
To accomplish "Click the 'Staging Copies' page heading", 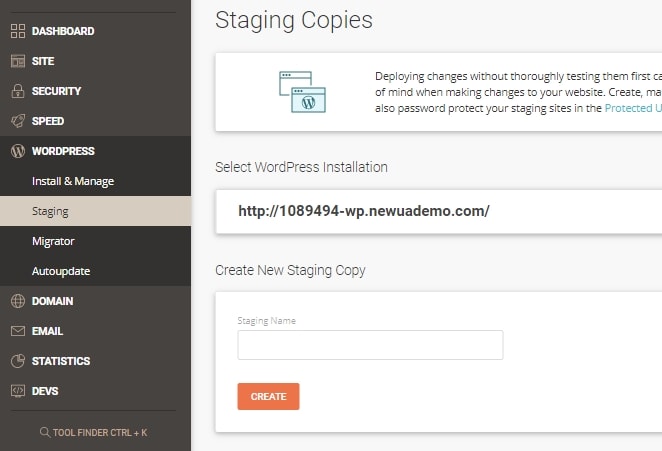I will click(294, 20).
